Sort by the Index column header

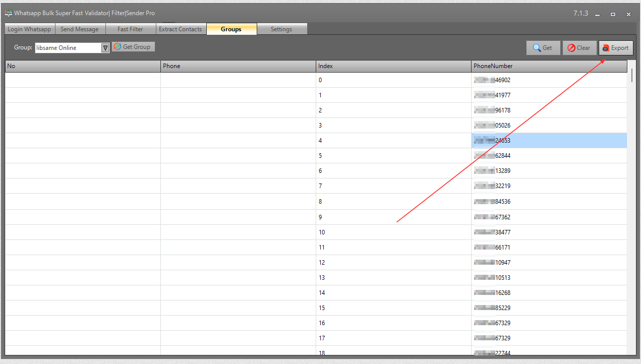393,66
